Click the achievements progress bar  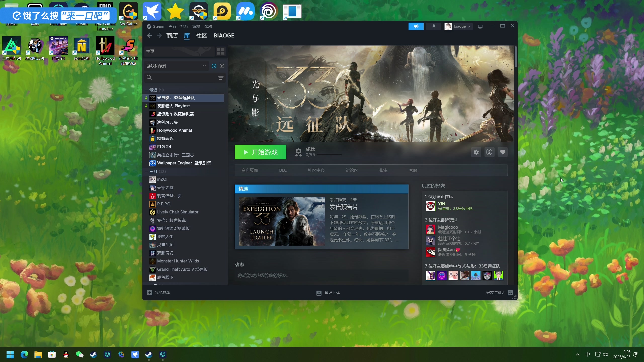329,155
